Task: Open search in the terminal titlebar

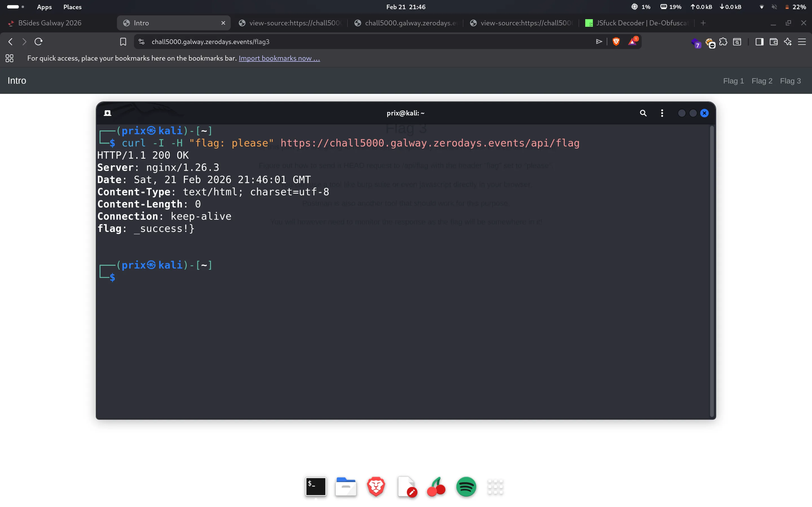Action: pos(643,113)
